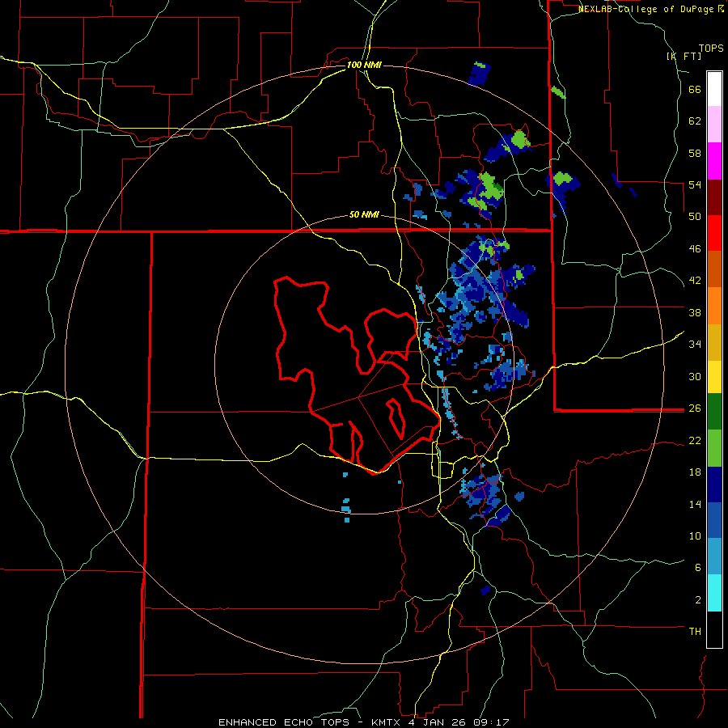Click the yellow 30-34 kft legend swatch

pos(714,377)
